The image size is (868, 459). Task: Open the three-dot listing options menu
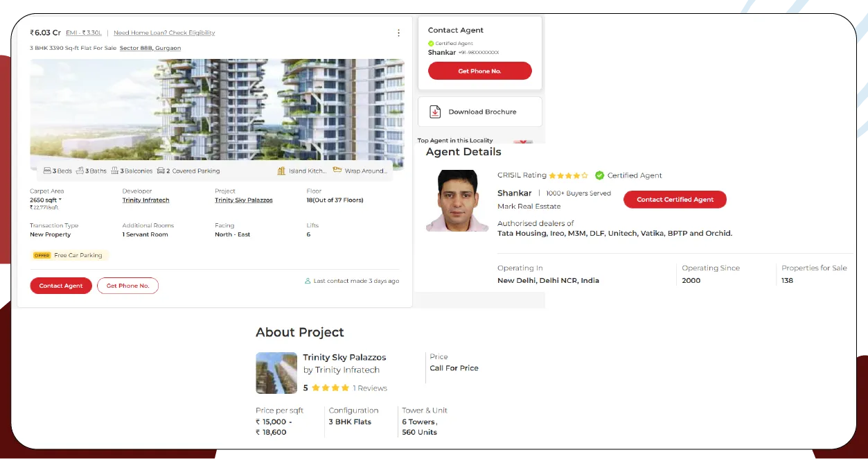(398, 33)
